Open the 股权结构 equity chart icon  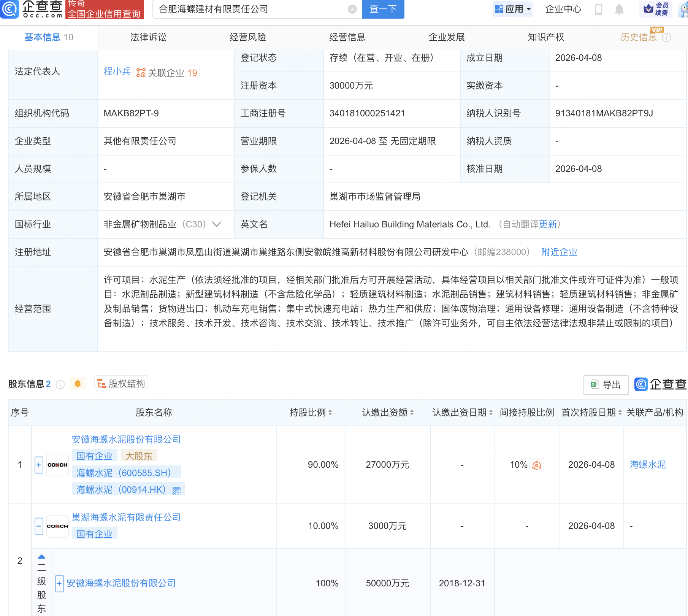pos(101,383)
